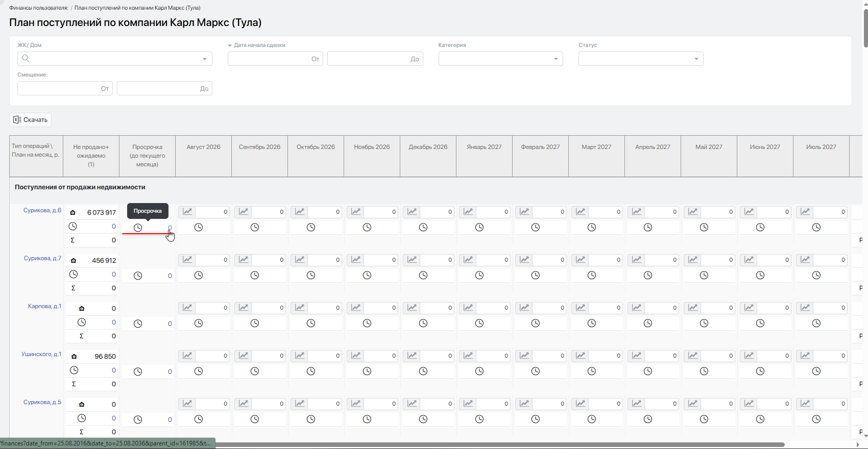Click clock icon for Сурикова д.5 Октябрь 2026
The image size is (868, 449).
[311, 419]
